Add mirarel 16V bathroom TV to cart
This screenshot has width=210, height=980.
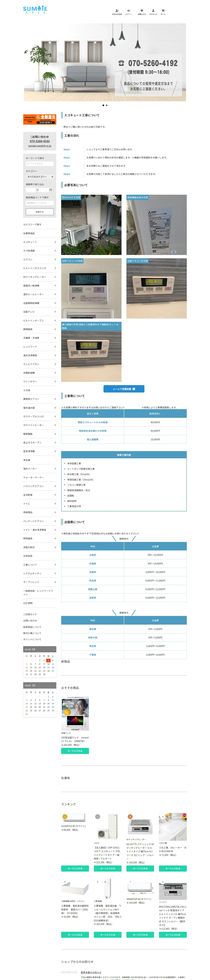point(75,751)
